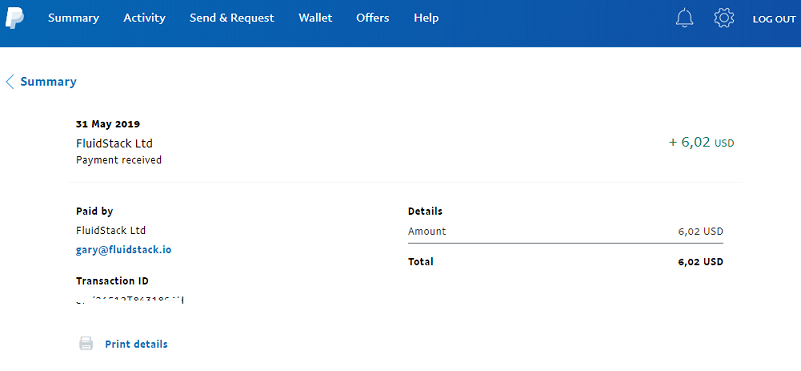Click the bold Total 6,02 USD value
This screenshot has height=371, width=801.
(x=701, y=262)
